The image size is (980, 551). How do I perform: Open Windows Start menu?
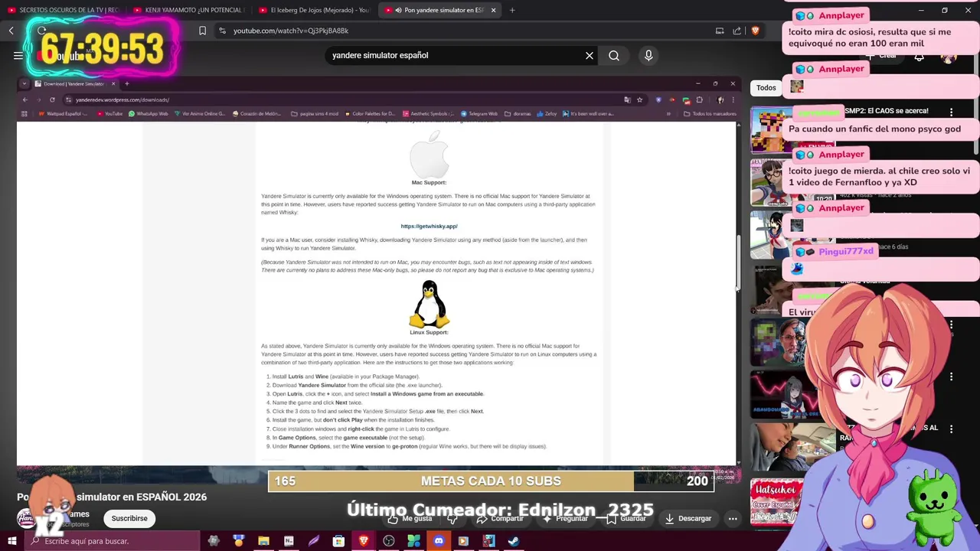[11, 541]
